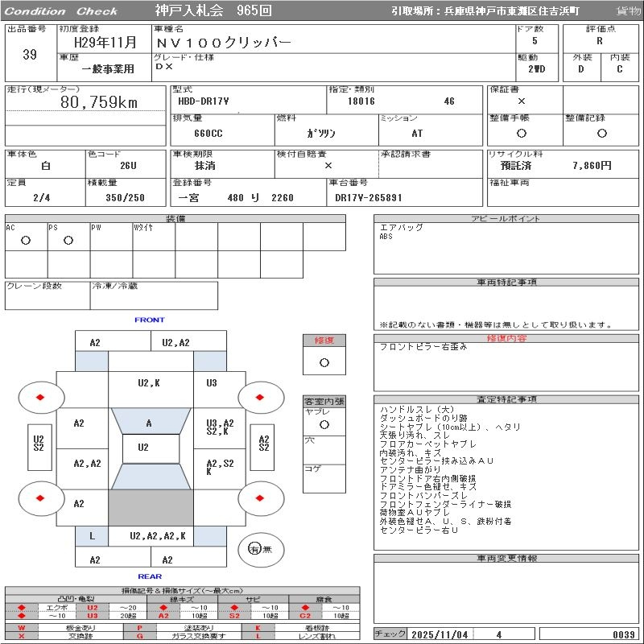Select the red S2 rust code in legend
This screenshot has width=644, height=644.
click(x=234, y=616)
